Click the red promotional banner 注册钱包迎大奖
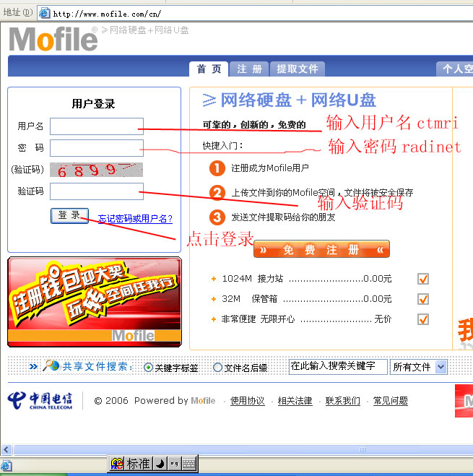 [95, 302]
